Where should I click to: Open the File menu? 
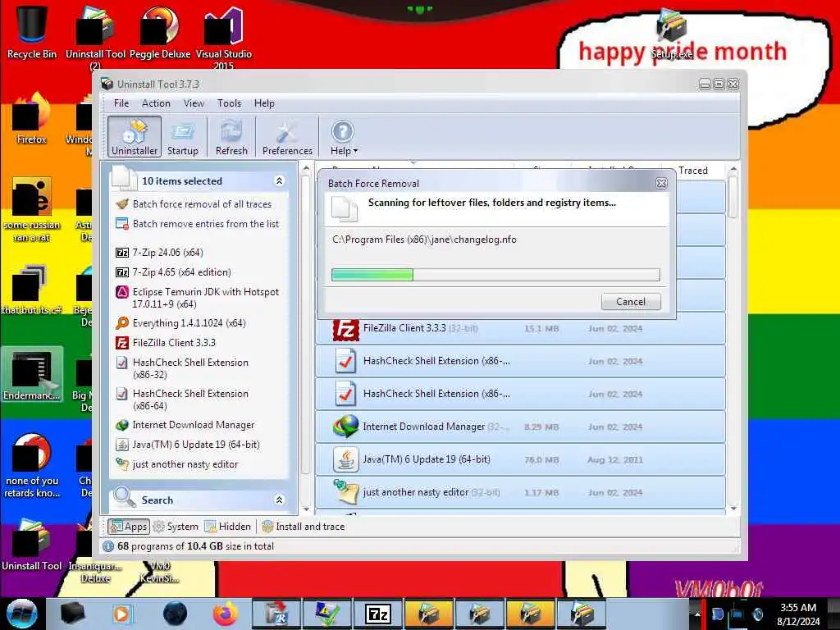tap(121, 103)
